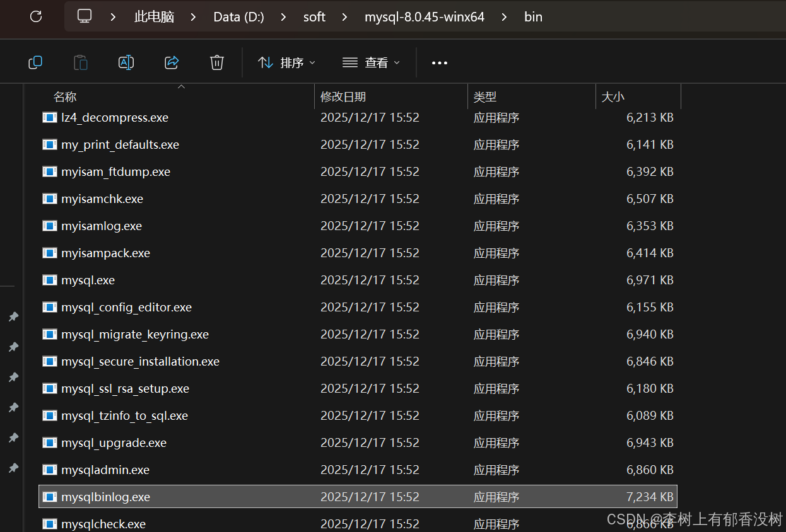This screenshot has width=786, height=532.
Task: Select file name mysql_secure_installation.exe
Action: coord(141,361)
